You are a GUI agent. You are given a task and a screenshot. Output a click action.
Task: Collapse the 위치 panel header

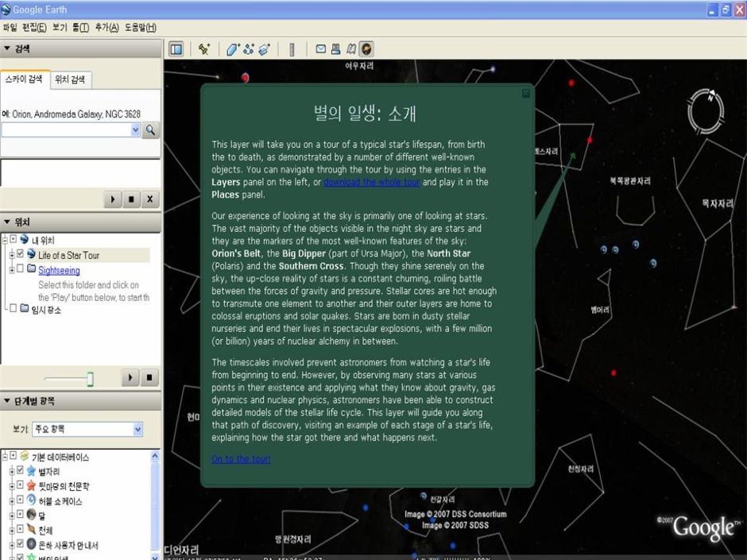click(x=80, y=222)
